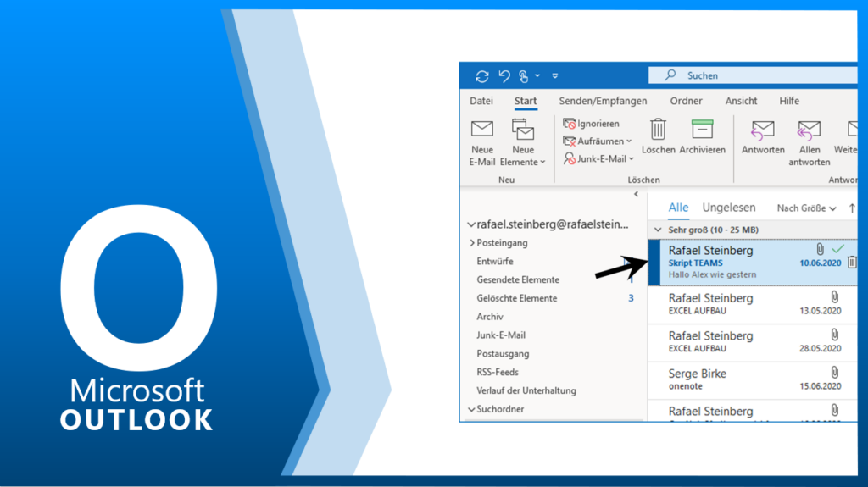Select EXCEL AUFBAU mail dated 13.05.2020
Screen dimensions: 868x487
coord(753,304)
